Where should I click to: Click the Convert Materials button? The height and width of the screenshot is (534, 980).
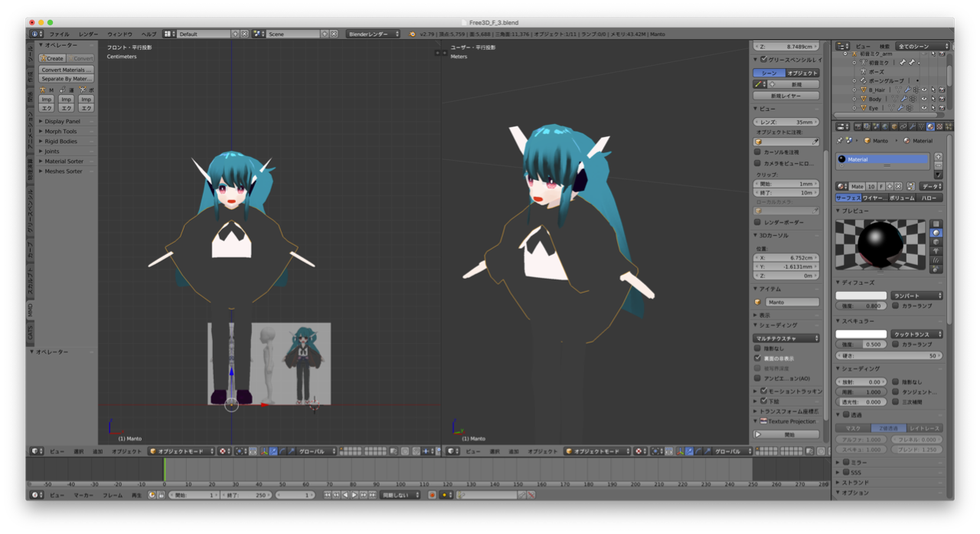67,70
